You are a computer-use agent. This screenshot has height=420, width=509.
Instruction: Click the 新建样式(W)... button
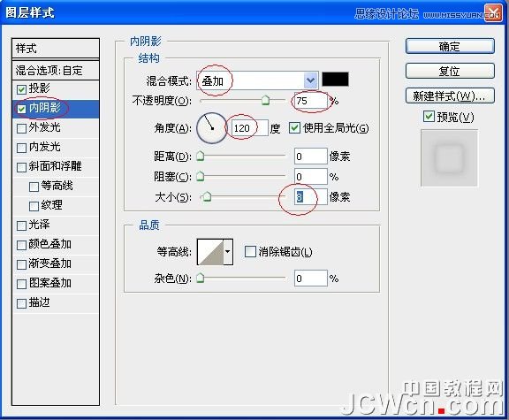pos(450,95)
